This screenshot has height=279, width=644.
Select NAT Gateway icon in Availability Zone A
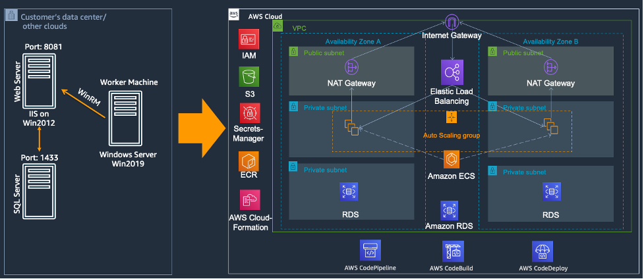pos(351,67)
